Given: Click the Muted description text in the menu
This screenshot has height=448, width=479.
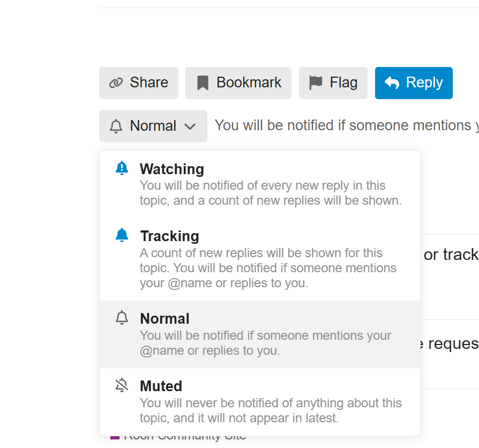Looking at the screenshot, I should (x=271, y=410).
